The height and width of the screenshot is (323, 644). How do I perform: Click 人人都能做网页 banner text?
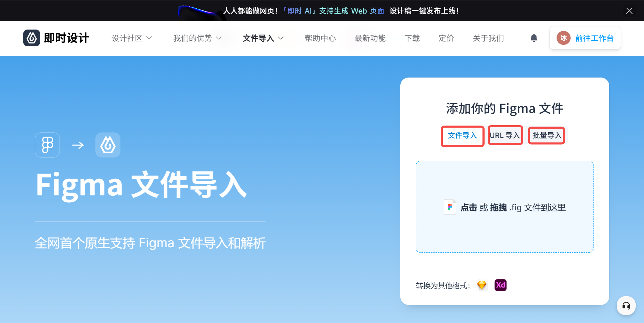250,11
